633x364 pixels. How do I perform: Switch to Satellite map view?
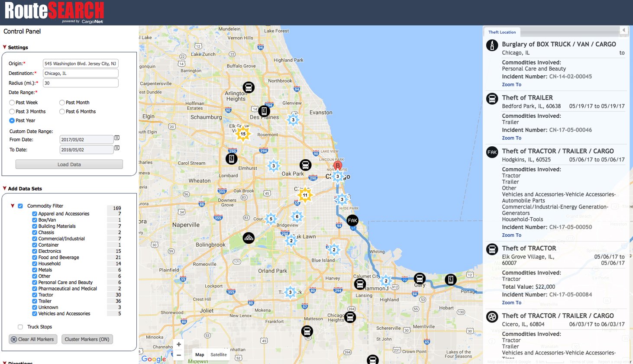coord(218,354)
